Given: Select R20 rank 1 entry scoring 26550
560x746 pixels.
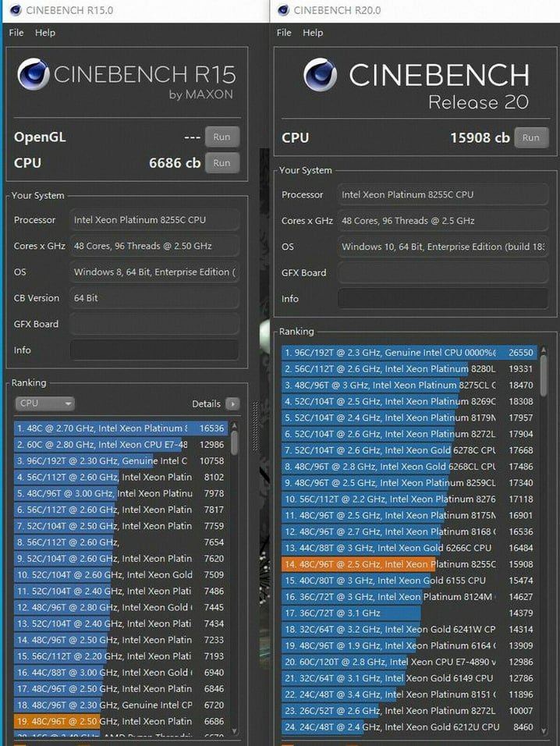Looking at the screenshot, I should pos(409,353).
